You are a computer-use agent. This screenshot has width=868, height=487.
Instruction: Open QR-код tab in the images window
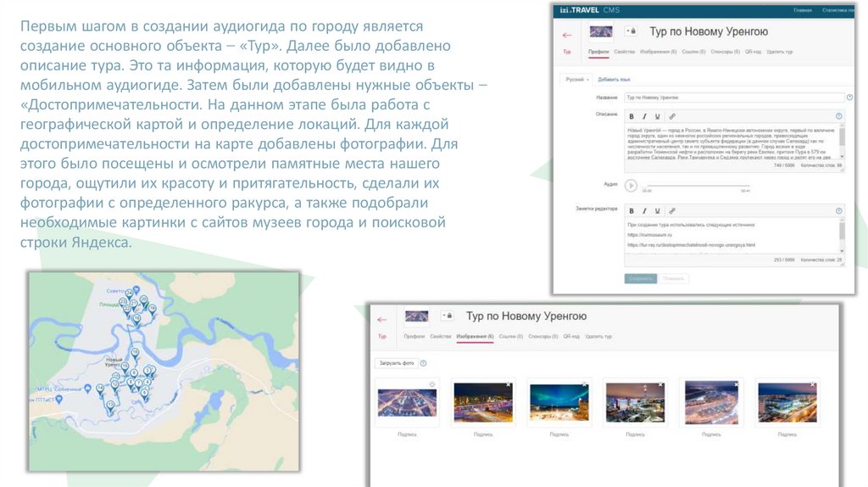click(x=571, y=336)
